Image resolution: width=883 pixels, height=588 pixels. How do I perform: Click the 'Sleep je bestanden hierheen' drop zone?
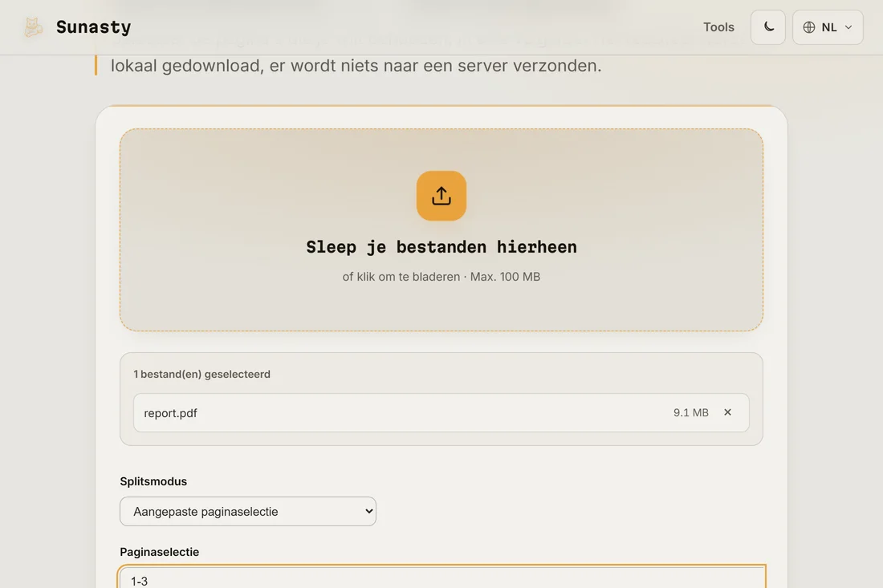(441, 229)
